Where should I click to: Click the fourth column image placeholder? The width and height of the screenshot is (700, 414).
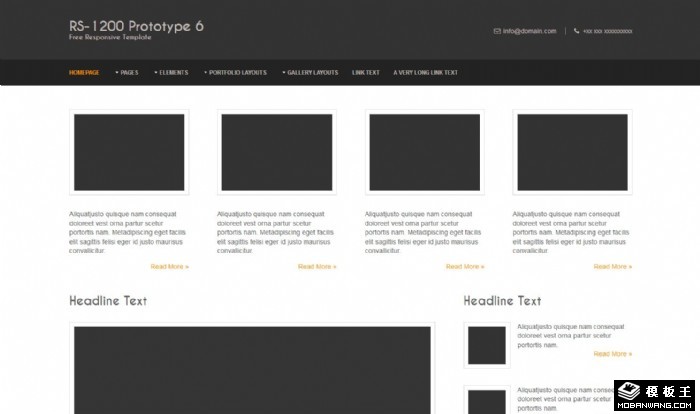[573, 152]
